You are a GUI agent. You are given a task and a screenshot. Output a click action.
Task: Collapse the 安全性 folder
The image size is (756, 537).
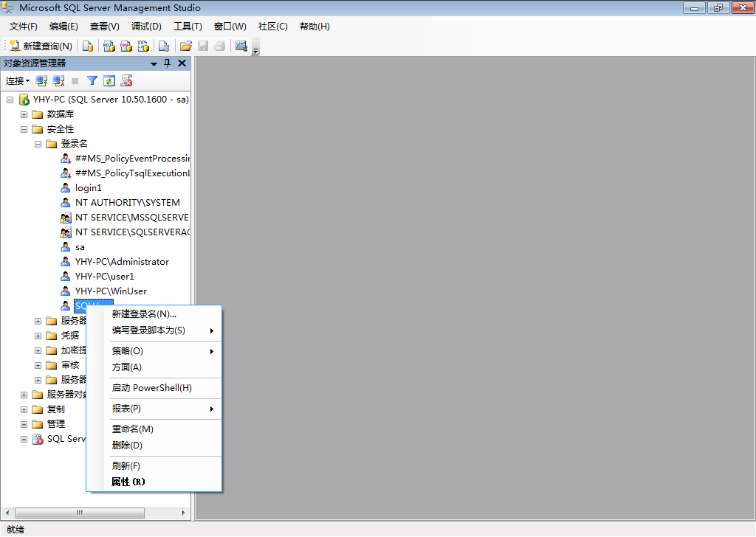point(24,129)
